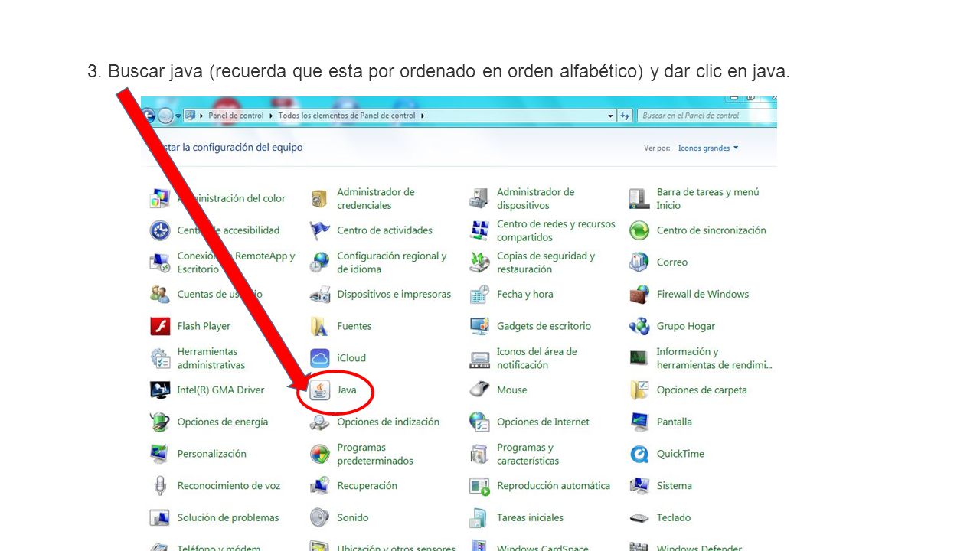Click the Personalización label
This screenshot has height=551, width=980.
point(212,454)
